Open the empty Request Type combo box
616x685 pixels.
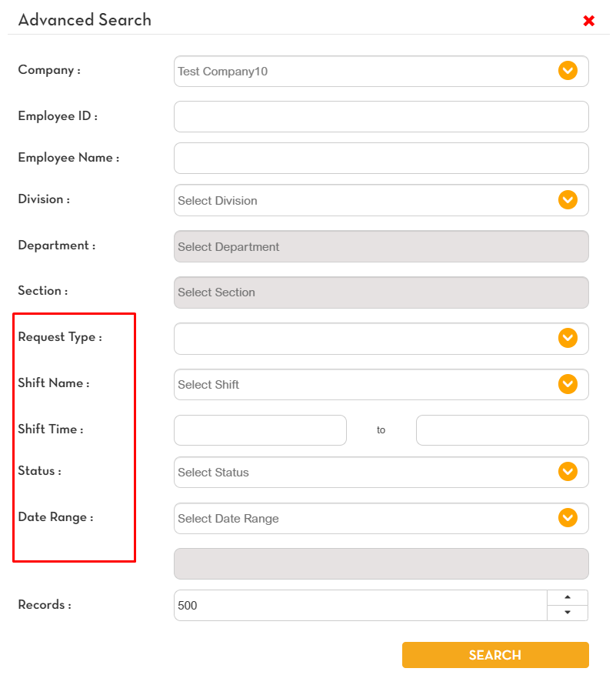coord(381,339)
